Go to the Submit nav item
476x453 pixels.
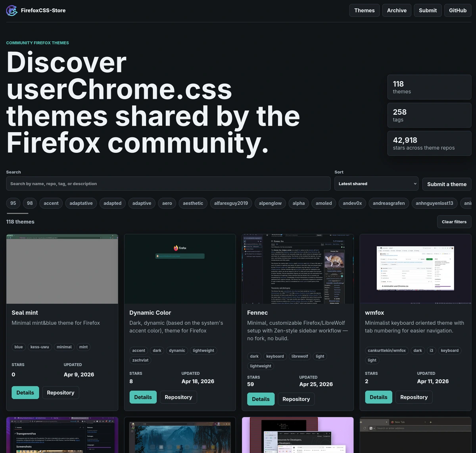[x=428, y=10]
